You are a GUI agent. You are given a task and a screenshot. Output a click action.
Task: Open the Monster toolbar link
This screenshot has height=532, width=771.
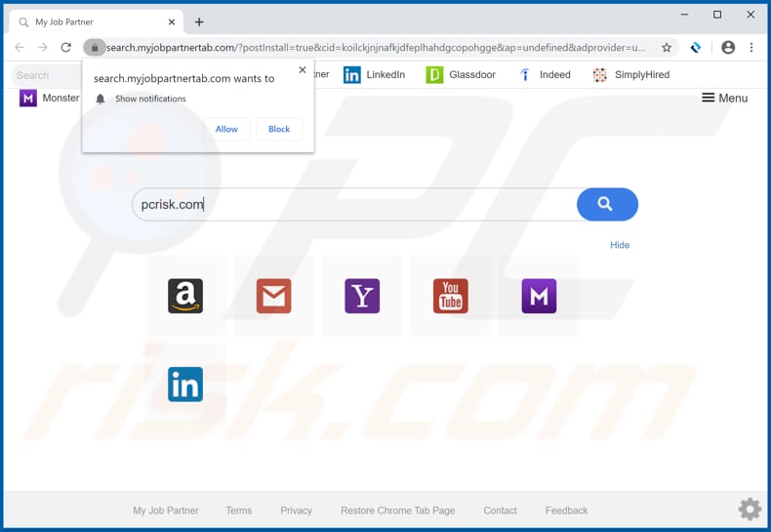(x=49, y=98)
